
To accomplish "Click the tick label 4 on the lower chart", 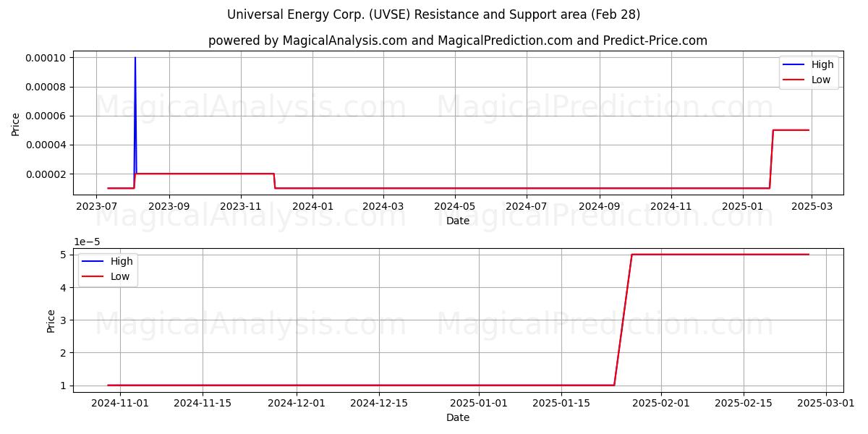I will [x=64, y=287].
